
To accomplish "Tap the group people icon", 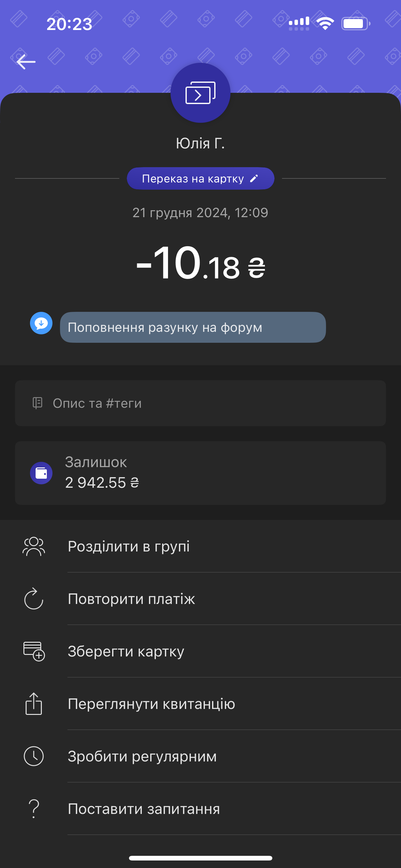I will click(34, 546).
